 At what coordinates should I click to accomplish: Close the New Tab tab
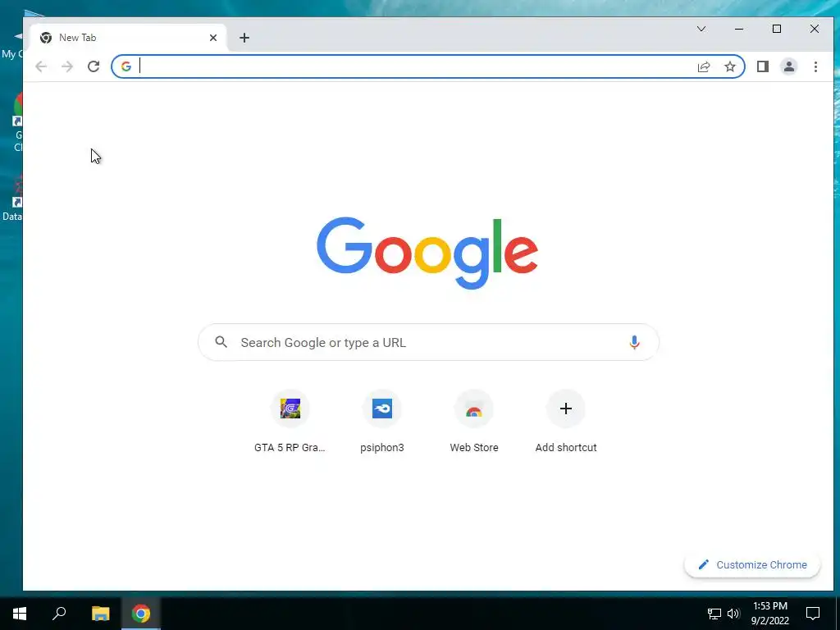[213, 38]
